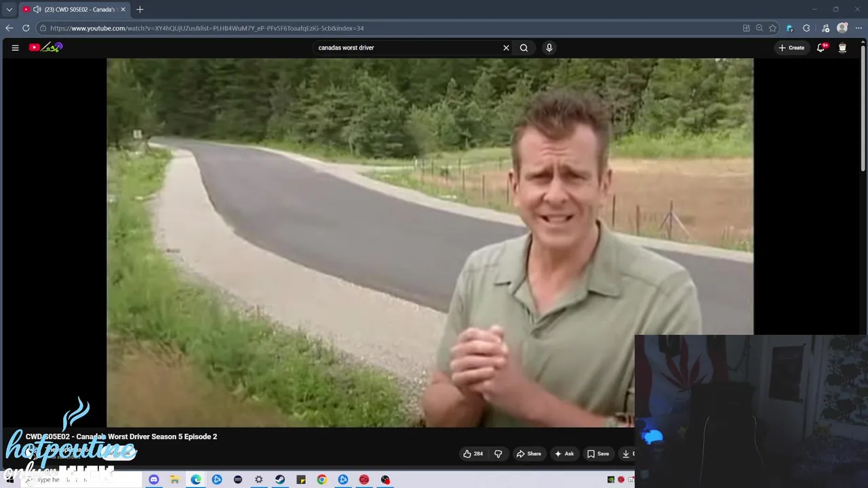This screenshot has height=488, width=868.
Task: Open the YouTube account avatar menu
Action: pyautogui.click(x=842, y=47)
